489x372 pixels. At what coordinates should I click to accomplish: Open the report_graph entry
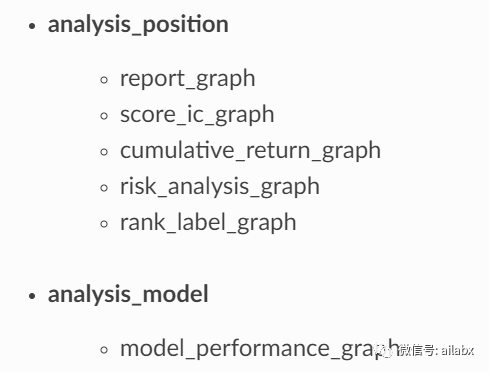coord(188,79)
